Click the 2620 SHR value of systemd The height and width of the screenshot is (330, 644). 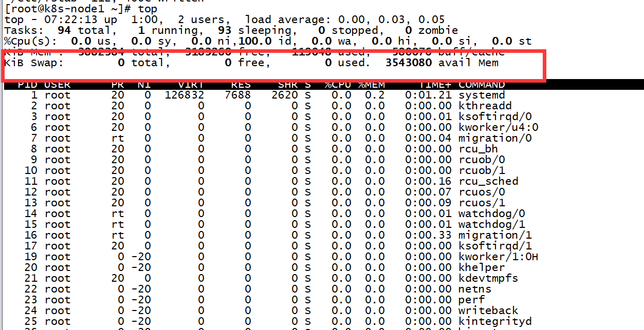[x=284, y=95]
